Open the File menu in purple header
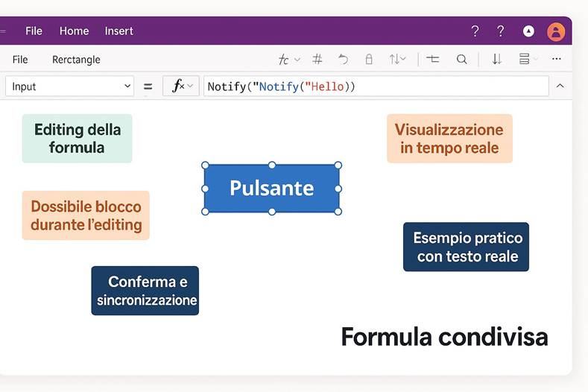 click(x=34, y=31)
